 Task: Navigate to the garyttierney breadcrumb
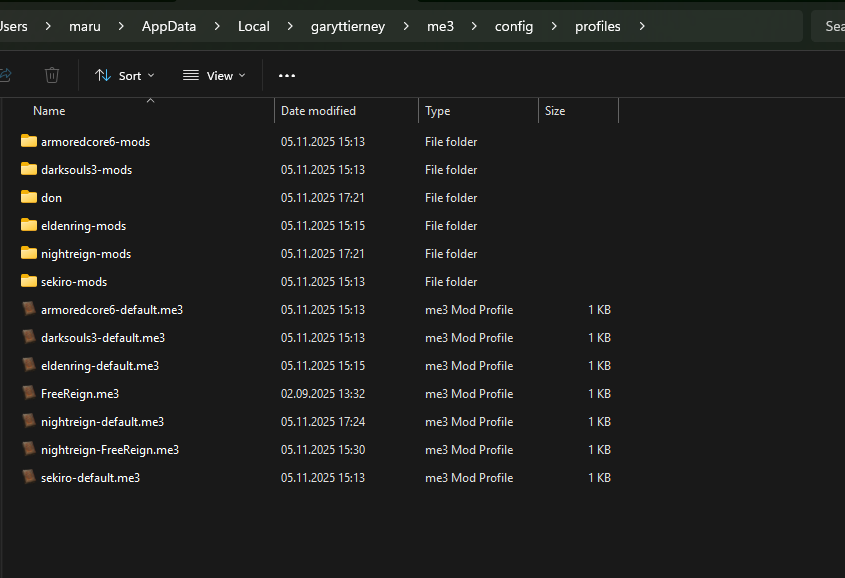346,26
